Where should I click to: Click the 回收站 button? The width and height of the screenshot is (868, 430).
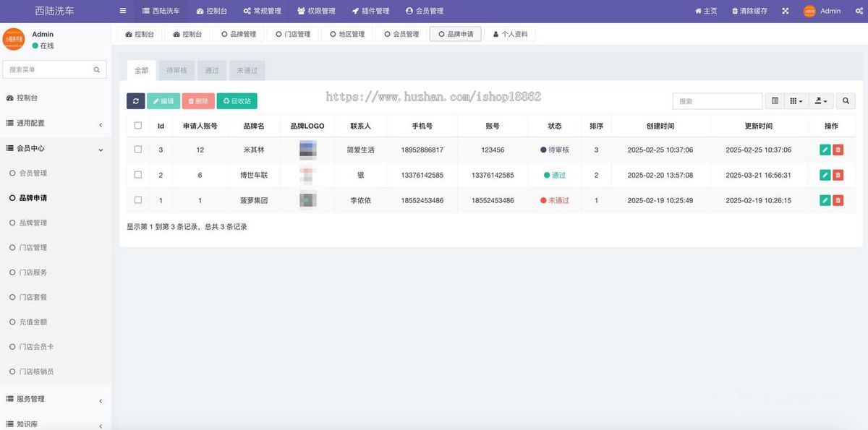pos(237,100)
